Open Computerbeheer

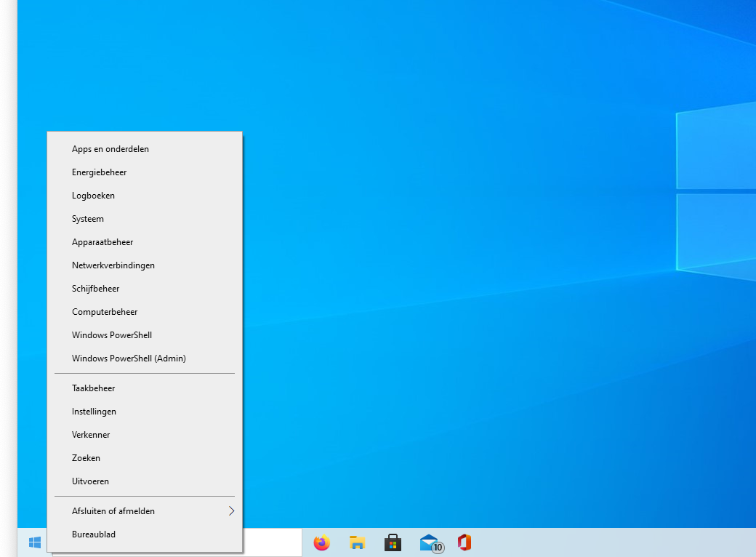tap(105, 312)
